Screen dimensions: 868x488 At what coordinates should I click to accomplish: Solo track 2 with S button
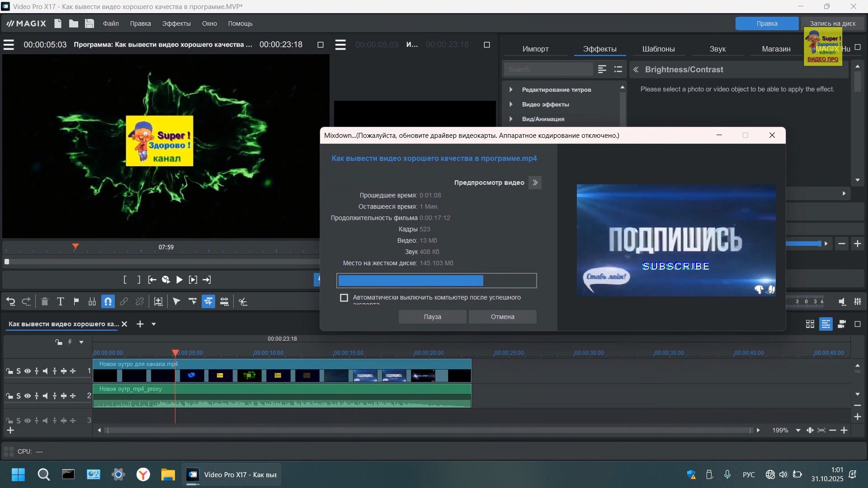coord(19,396)
